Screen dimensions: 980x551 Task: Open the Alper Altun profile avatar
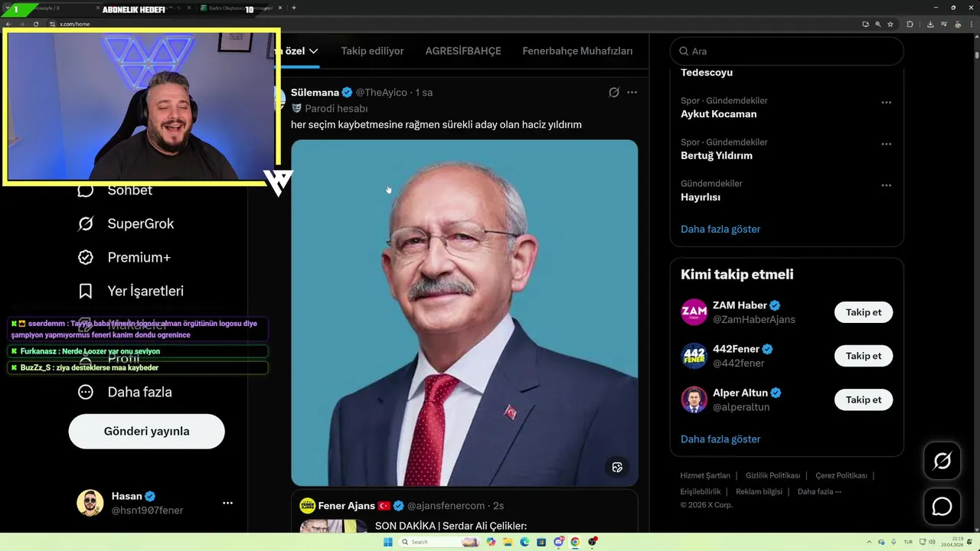click(694, 399)
